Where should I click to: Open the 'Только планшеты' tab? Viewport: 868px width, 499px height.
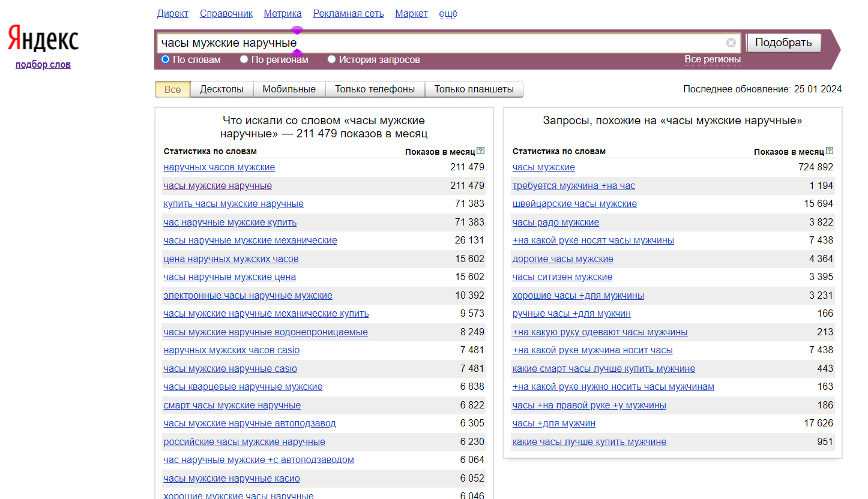(x=474, y=89)
